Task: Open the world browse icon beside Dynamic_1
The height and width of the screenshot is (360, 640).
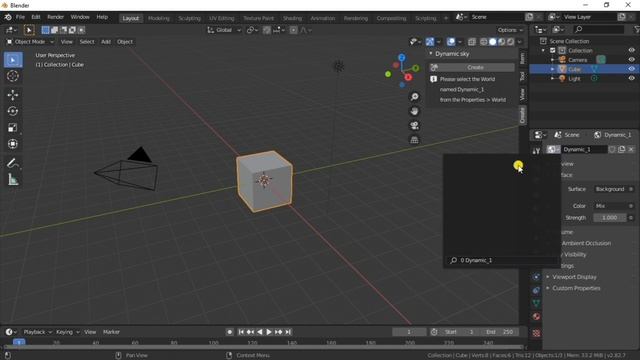Action: 553,149
